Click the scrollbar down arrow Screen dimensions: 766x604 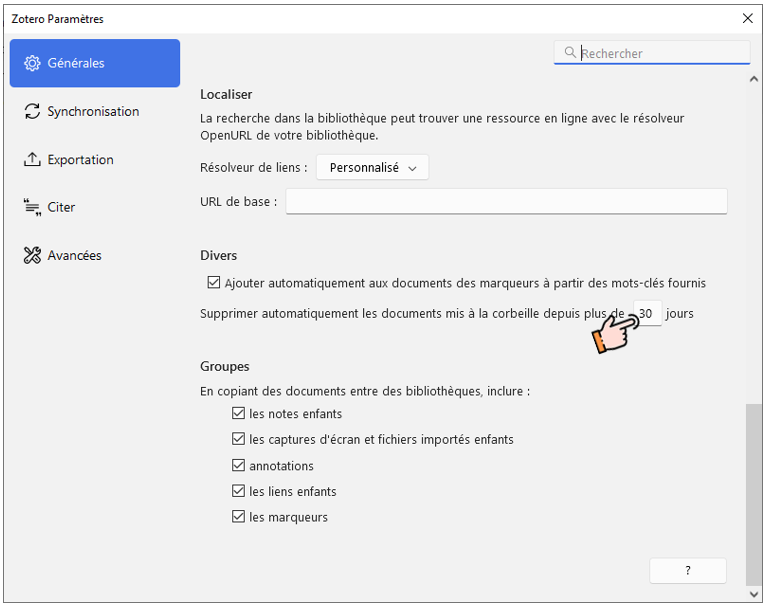coord(754,594)
